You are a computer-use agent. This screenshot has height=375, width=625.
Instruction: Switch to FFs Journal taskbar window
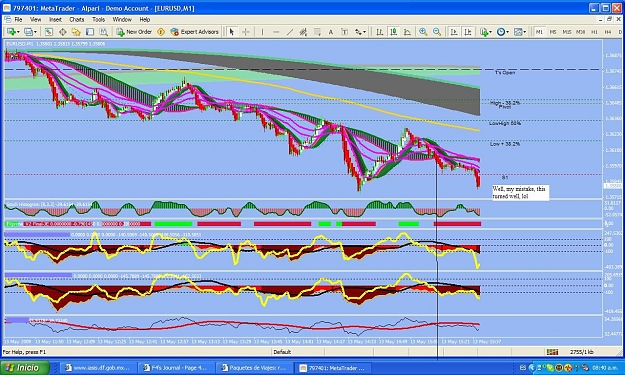click(x=176, y=368)
